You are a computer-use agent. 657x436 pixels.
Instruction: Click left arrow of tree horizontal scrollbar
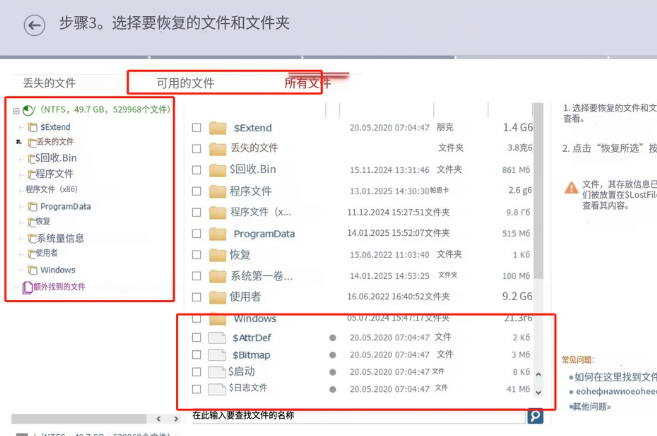tap(159, 419)
